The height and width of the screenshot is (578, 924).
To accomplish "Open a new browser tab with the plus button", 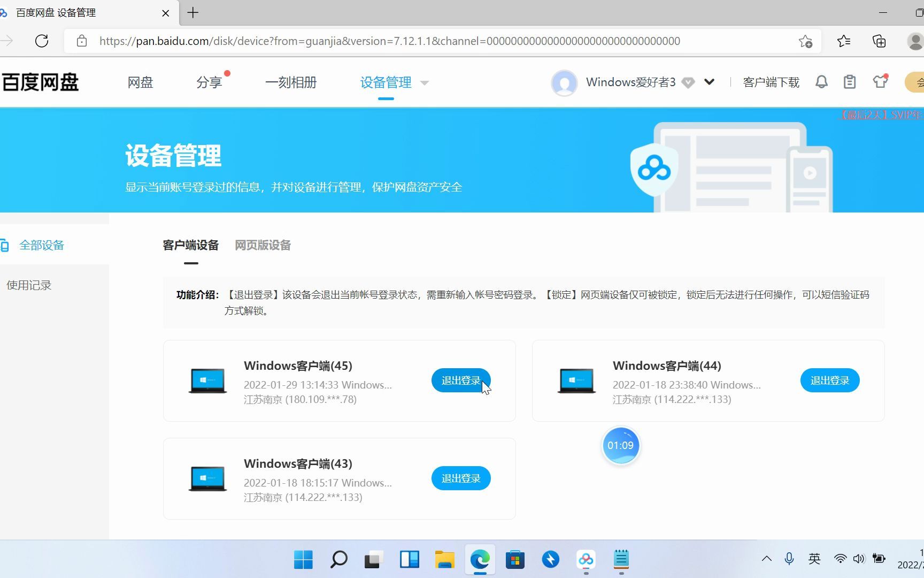I will 193,12.
